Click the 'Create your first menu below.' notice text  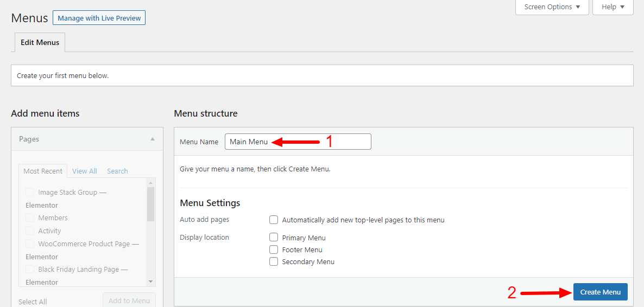[x=63, y=76]
